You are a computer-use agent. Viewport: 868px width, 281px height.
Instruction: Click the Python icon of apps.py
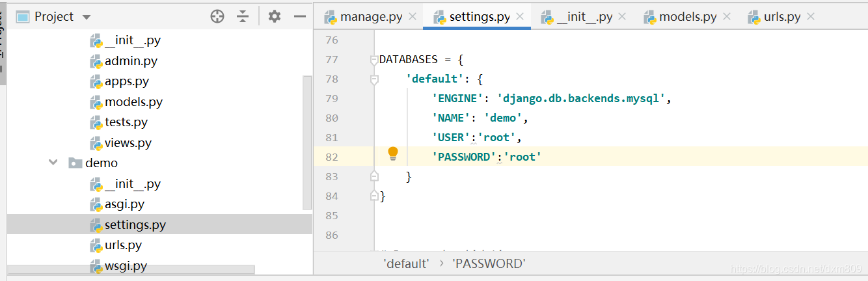tap(95, 81)
